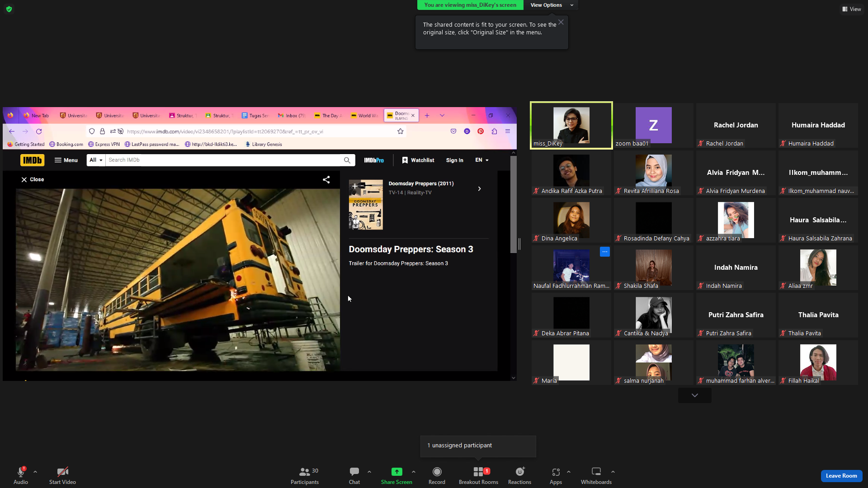The height and width of the screenshot is (488, 868).
Task: Close the Doomsday Preppers browser tab
Action: coord(413,116)
